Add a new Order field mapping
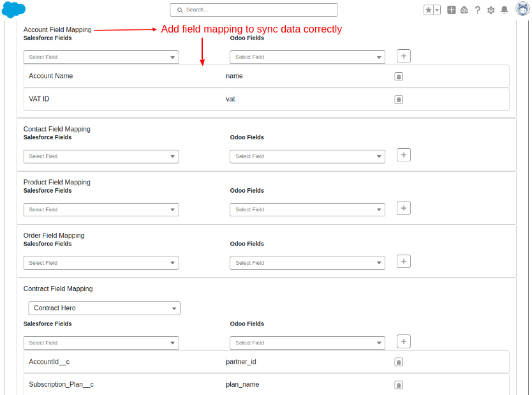 (x=404, y=261)
